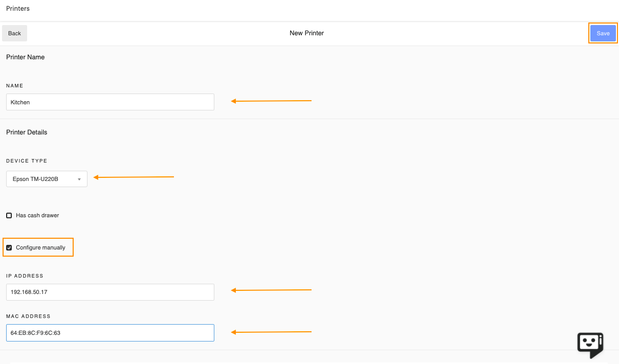Save the new printer
The image size is (619, 364).
click(603, 33)
